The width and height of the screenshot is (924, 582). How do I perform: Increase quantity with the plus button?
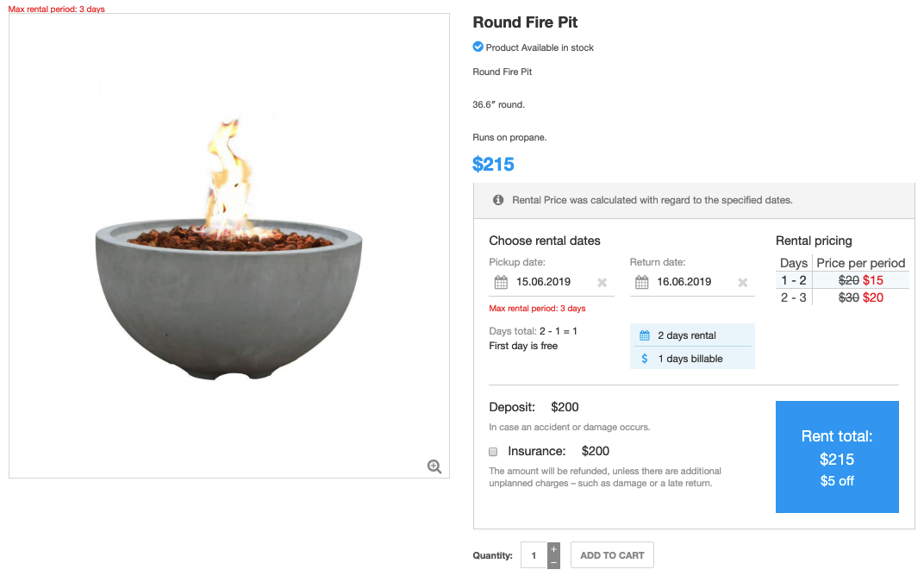[553, 548]
